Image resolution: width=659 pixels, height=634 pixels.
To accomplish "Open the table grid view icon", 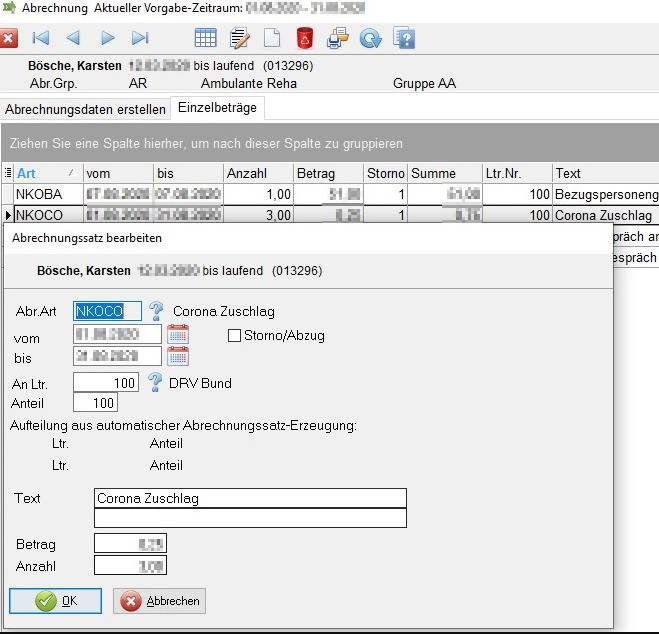I will coord(205,39).
